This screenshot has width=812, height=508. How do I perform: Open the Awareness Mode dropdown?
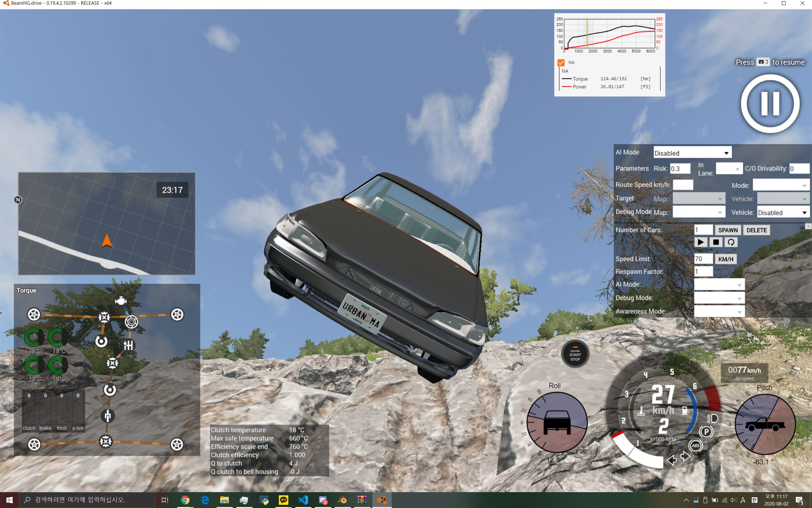[719, 311]
